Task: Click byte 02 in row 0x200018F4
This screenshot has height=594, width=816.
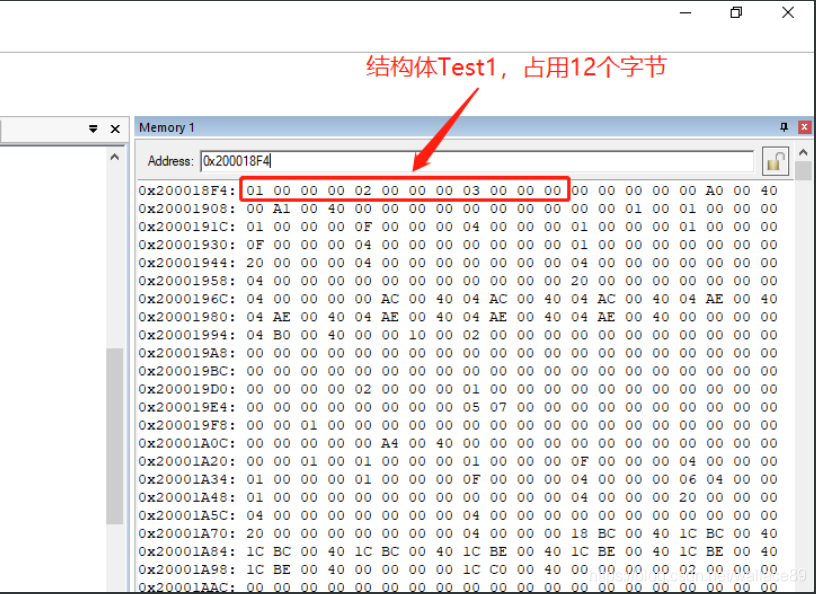Action: click(363, 191)
